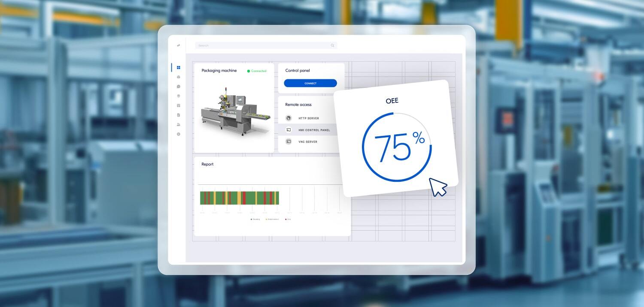Viewport: 644px width, 307px height.
Task: Select the VNC Server remote access entry
Action: pyautogui.click(x=307, y=141)
